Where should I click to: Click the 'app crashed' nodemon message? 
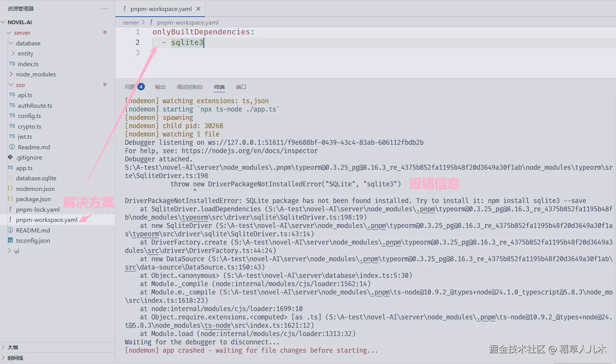click(x=251, y=350)
